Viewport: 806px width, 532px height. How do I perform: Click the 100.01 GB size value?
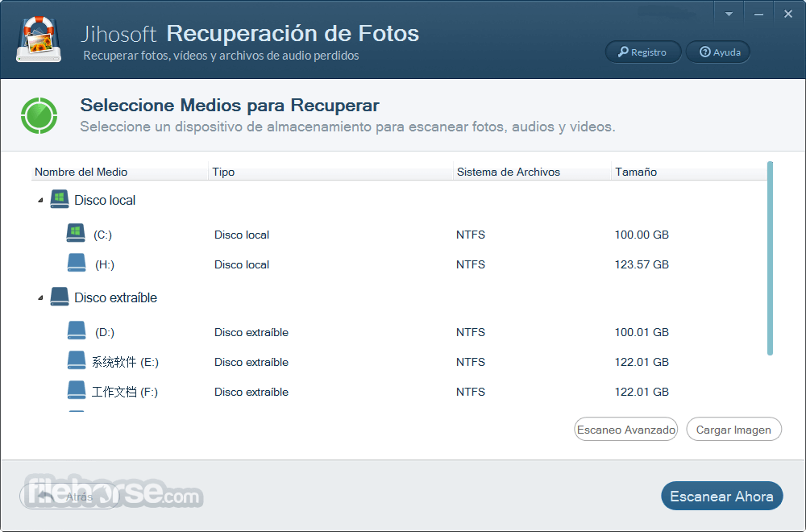642,333
